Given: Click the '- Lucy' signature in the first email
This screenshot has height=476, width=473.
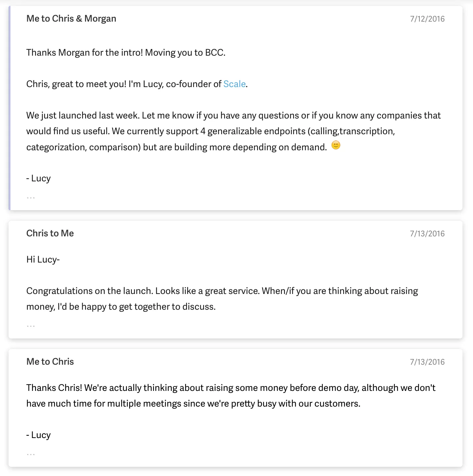Looking at the screenshot, I should (x=39, y=178).
